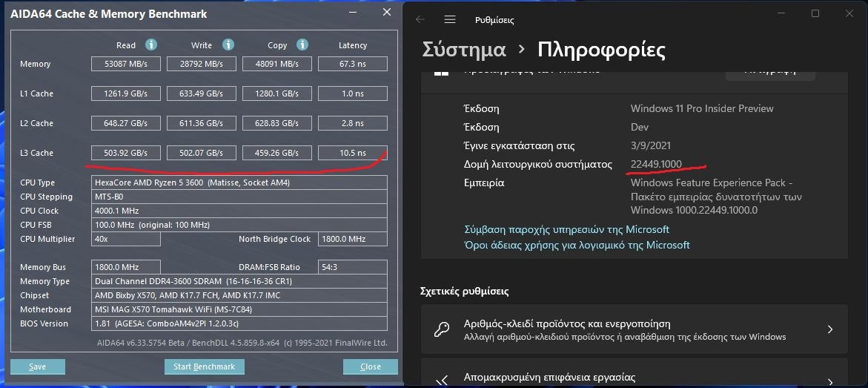Click the key icon for product key activation
Image resolution: width=868 pixels, height=388 pixels.
point(441,329)
